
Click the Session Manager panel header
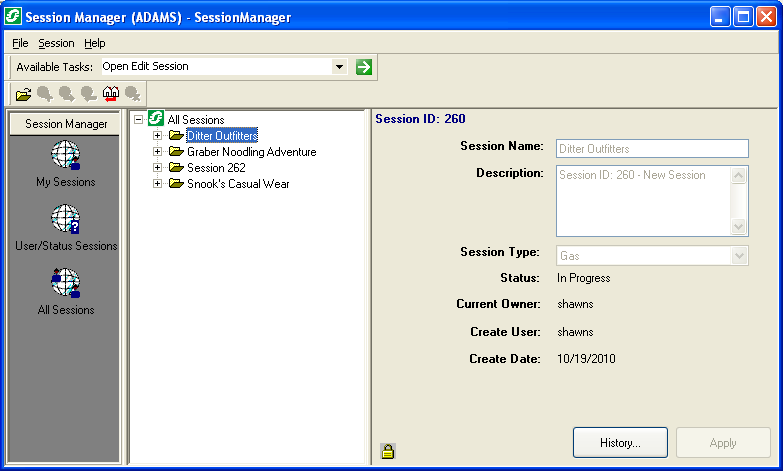click(66, 124)
